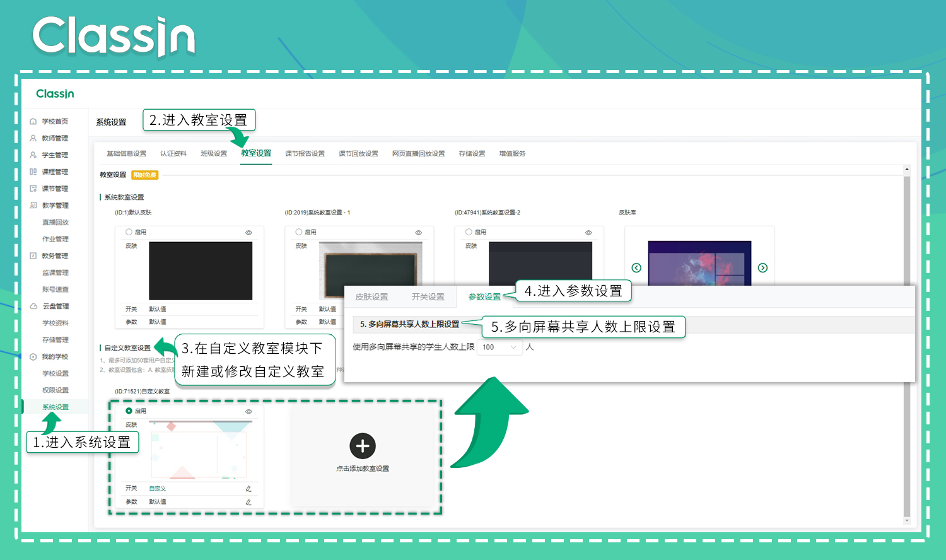Image resolution: width=946 pixels, height=560 pixels.
Task: Switch to 班级设置 tab
Action: point(214,153)
